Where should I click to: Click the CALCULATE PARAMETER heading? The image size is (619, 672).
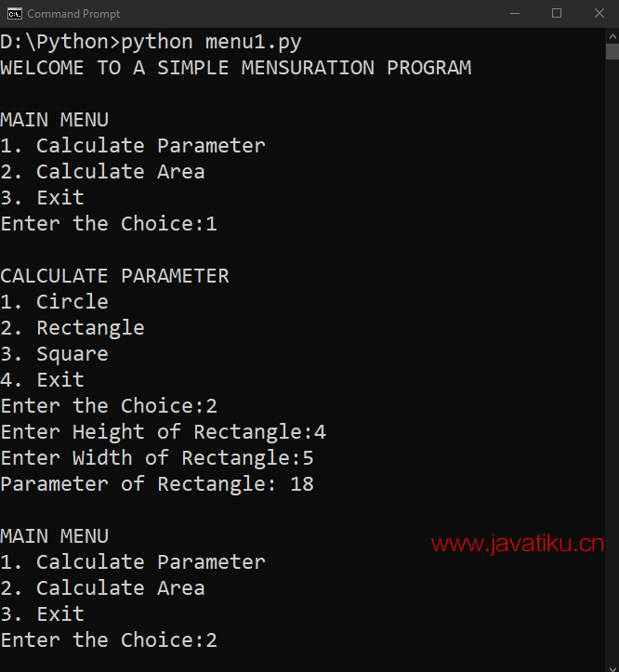coord(115,276)
